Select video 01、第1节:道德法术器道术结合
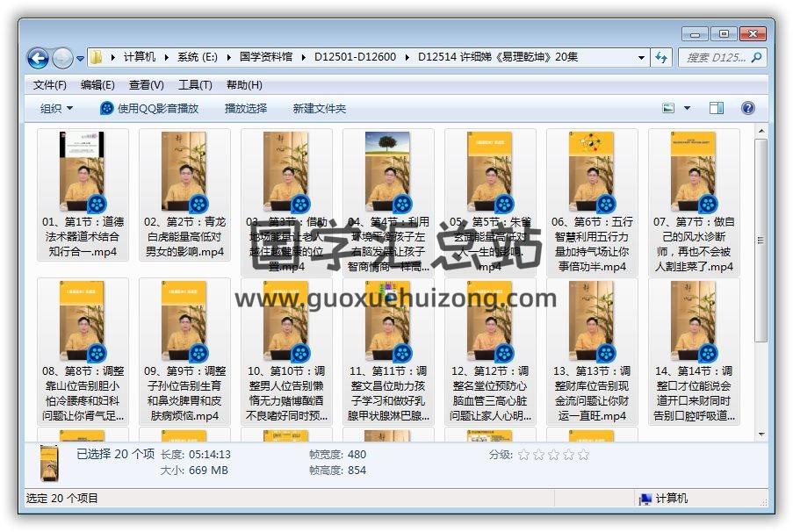Image resolution: width=793 pixels, height=532 pixels. tap(83, 194)
